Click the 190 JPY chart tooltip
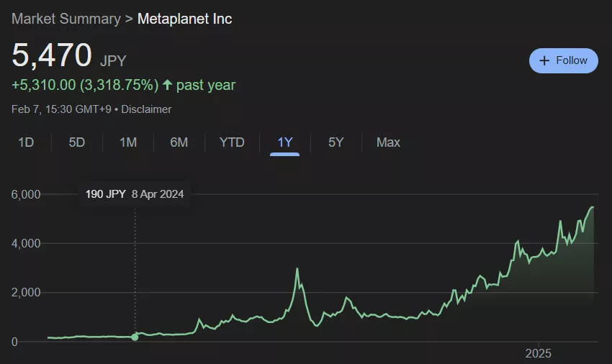The width and height of the screenshot is (612, 364). [135, 194]
